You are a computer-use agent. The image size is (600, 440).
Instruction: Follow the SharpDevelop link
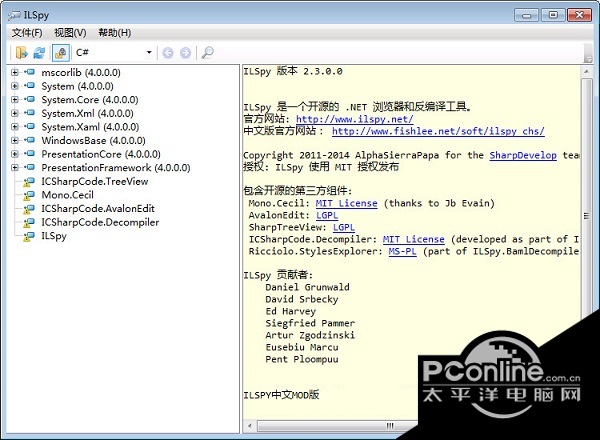523,155
